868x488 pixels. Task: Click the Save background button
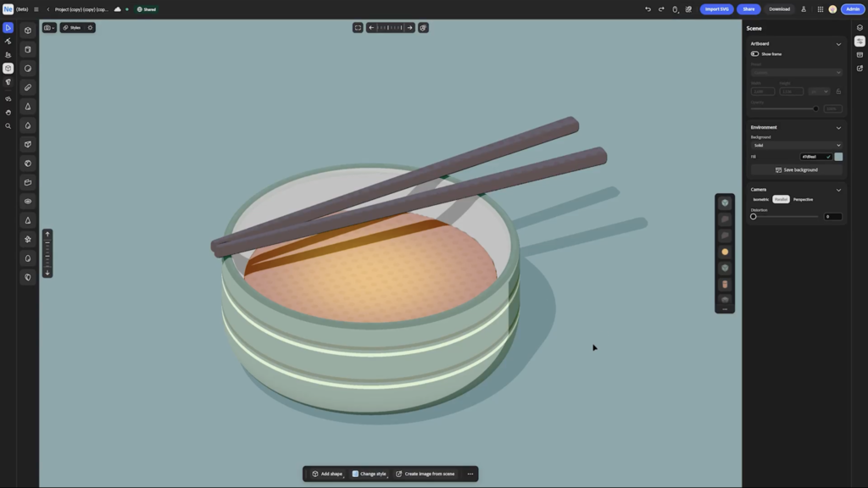(796, 169)
